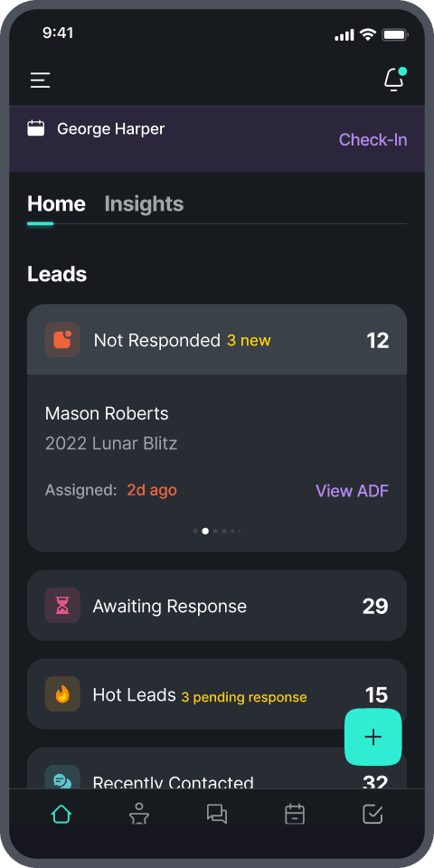Image resolution: width=434 pixels, height=868 pixels.
Task: Go to home in bottom navigation
Action: [61, 815]
